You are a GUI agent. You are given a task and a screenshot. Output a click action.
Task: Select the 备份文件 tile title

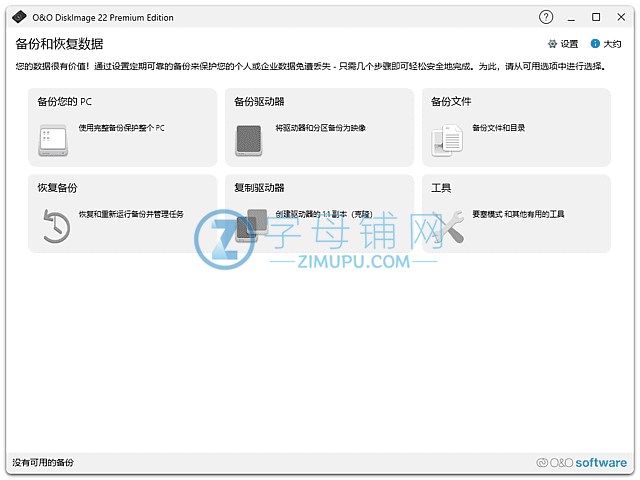tap(451, 102)
